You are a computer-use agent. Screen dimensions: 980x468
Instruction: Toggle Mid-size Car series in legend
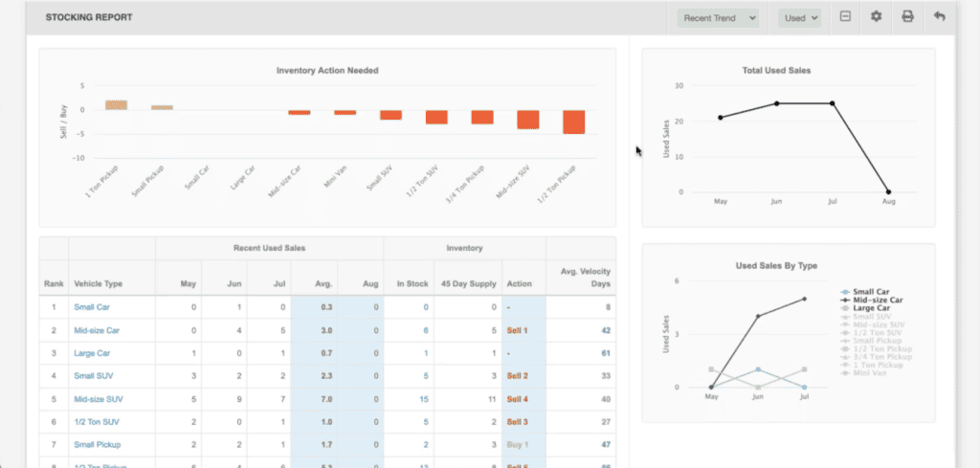point(871,300)
